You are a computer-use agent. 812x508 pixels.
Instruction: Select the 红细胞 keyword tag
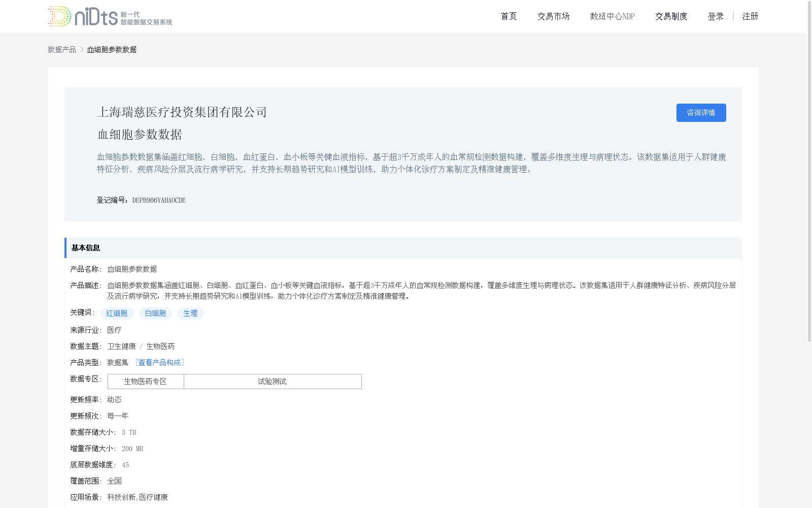click(117, 313)
